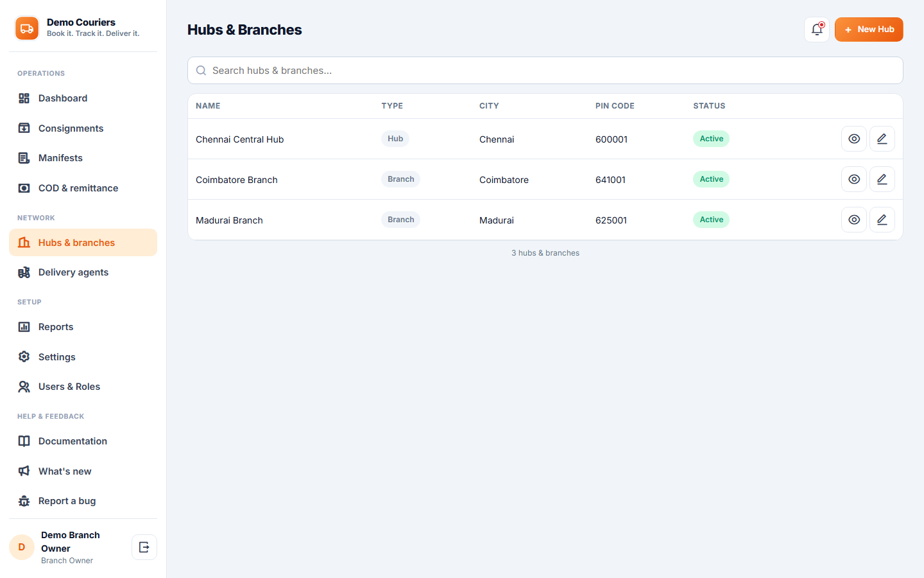Go to Consignments
The image size is (924, 578).
click(x=83, y=128)
